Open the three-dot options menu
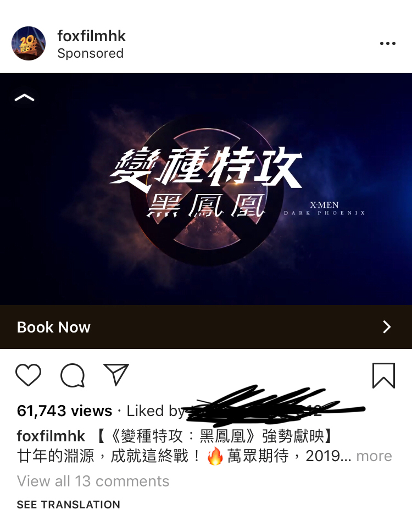 pyautogui.click(x=388, y=43)
